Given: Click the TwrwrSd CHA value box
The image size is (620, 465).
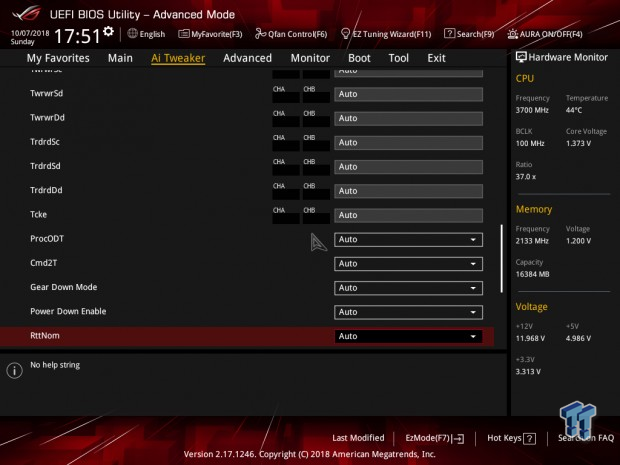Looking at the screenshot, I should click(286, 97).
